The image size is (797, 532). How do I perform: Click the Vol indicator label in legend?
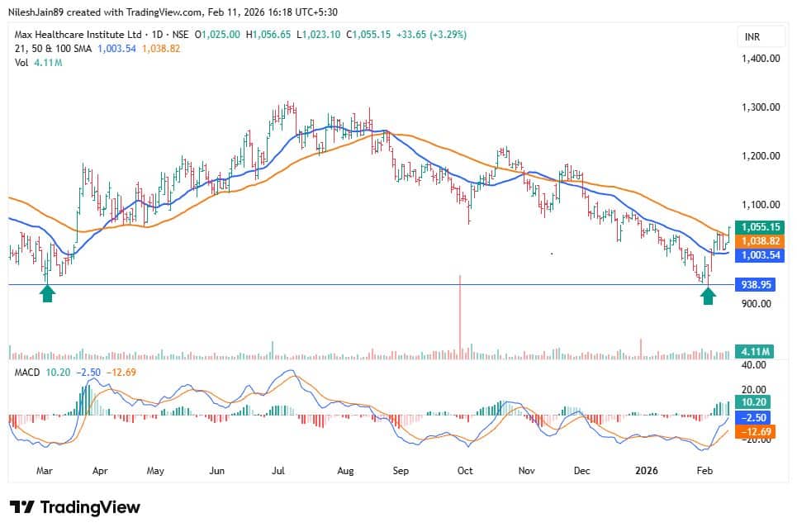click(x=21, y=63)
